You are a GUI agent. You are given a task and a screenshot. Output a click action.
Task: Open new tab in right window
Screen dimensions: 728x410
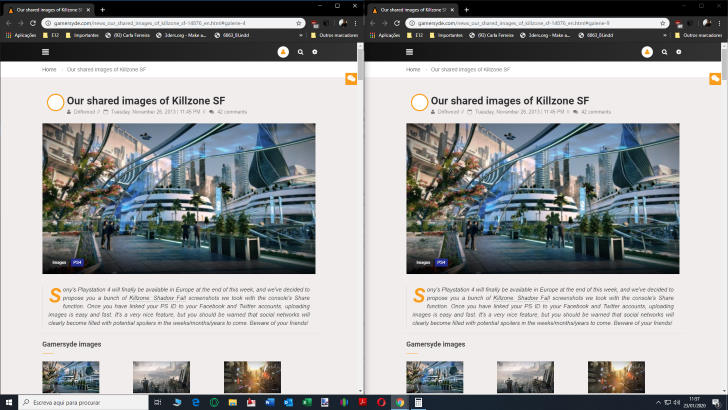click(x=467, y=9)
